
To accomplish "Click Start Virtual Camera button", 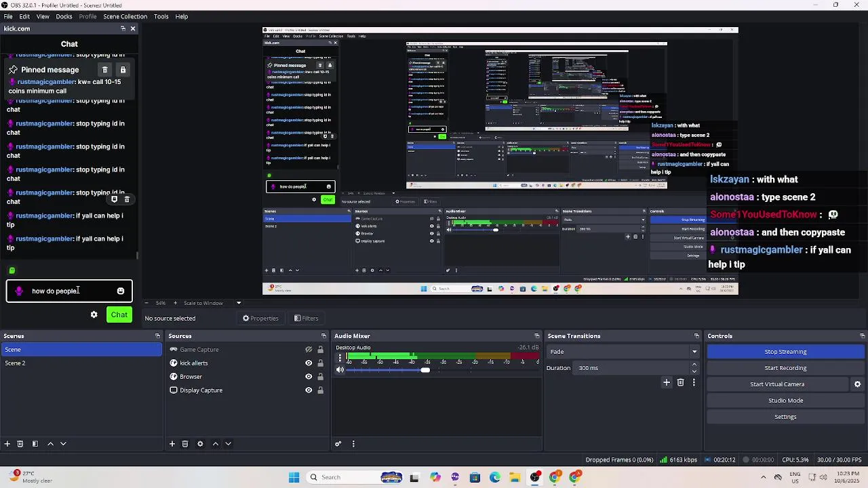I will click(777, 384).
